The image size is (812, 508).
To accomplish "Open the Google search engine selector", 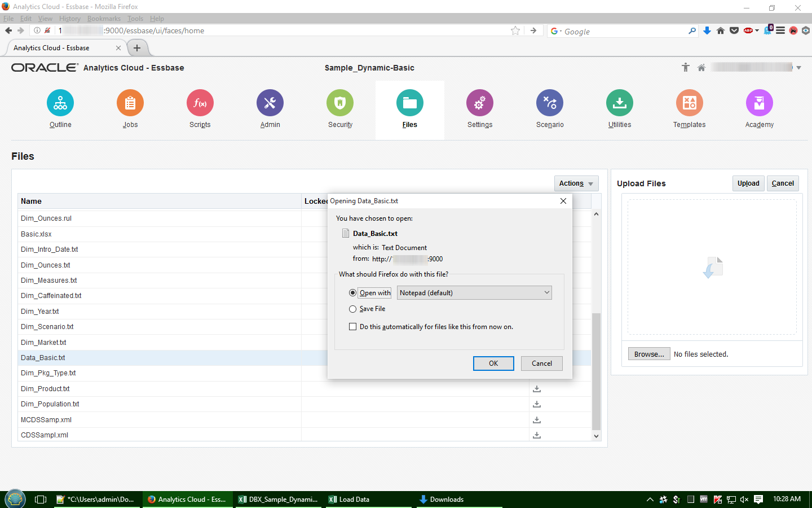I will pos(555,31).
